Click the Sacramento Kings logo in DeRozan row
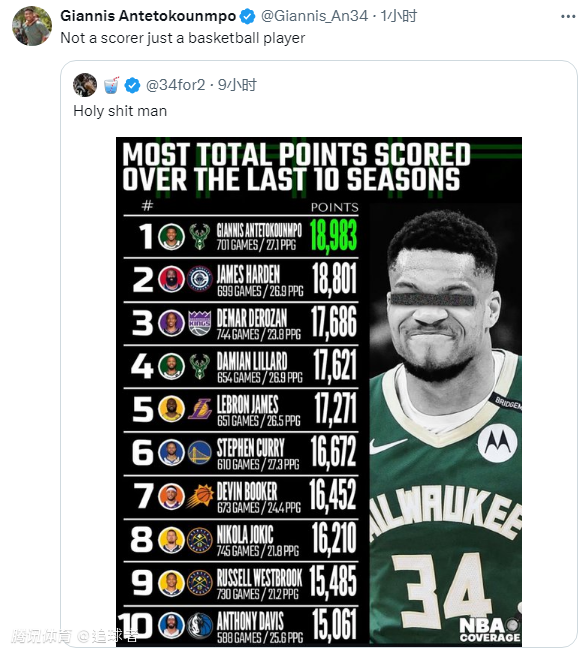587x653 pixels. tap(199, 323)
